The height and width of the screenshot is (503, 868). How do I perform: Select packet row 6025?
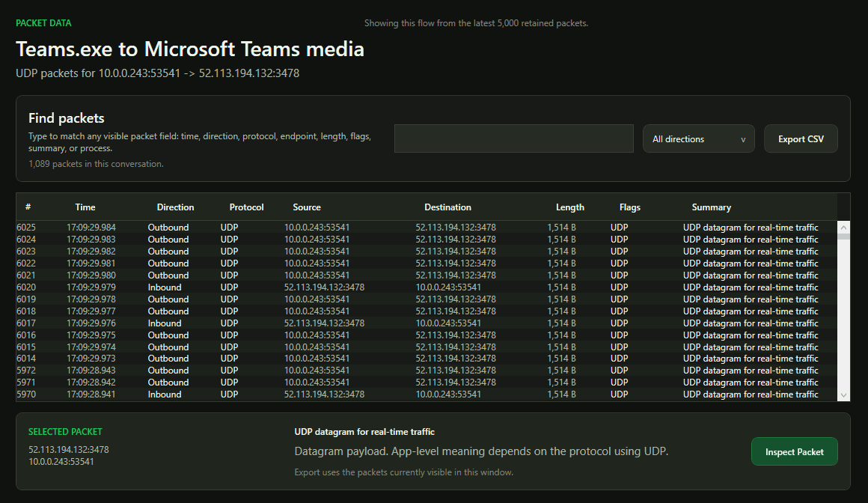click(x=427, y=227)
